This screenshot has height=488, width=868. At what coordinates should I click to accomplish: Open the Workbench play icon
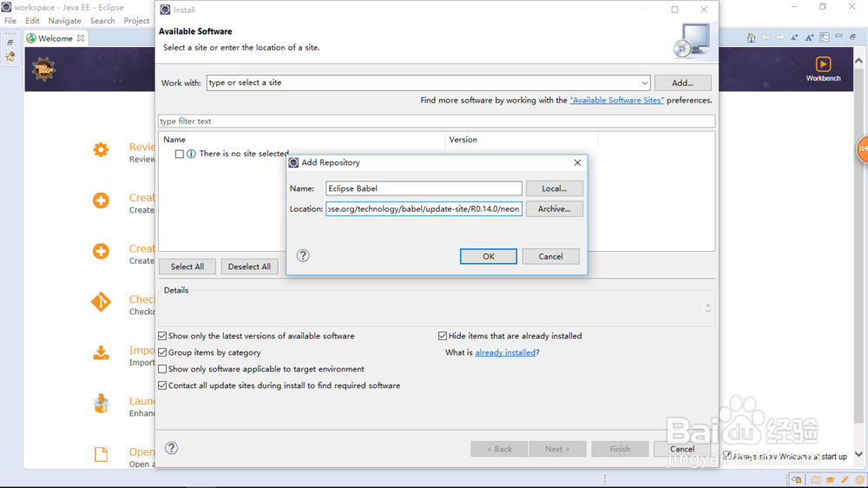[x=823, y=64]
